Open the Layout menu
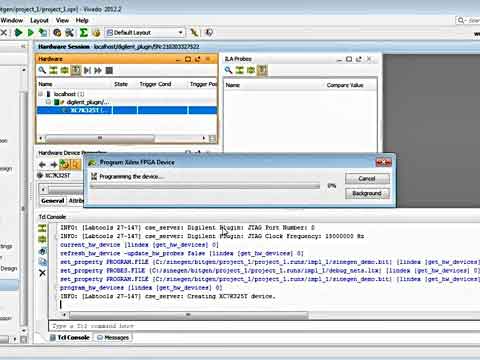 pyautogui.click(x=39, y=20)
